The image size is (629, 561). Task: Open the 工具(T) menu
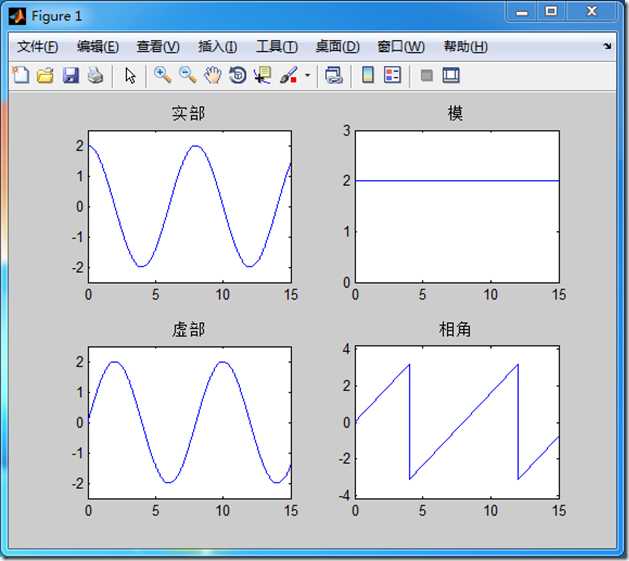click(277, 47)
